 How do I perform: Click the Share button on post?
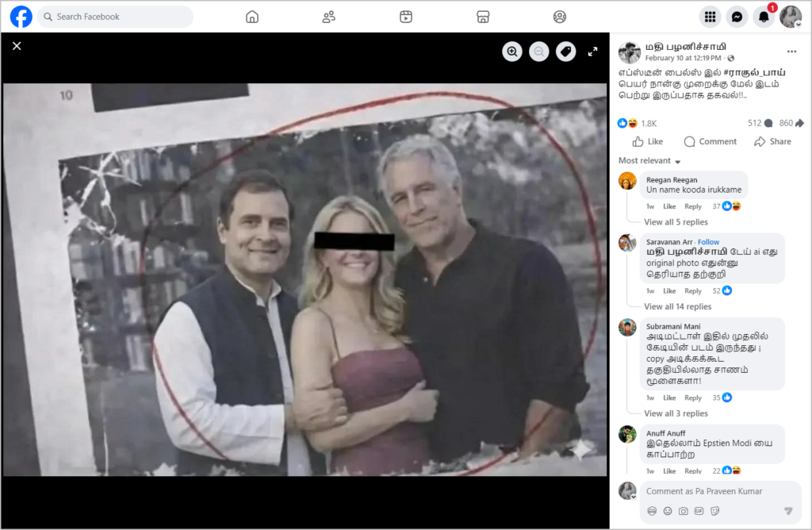click(772, 141)
